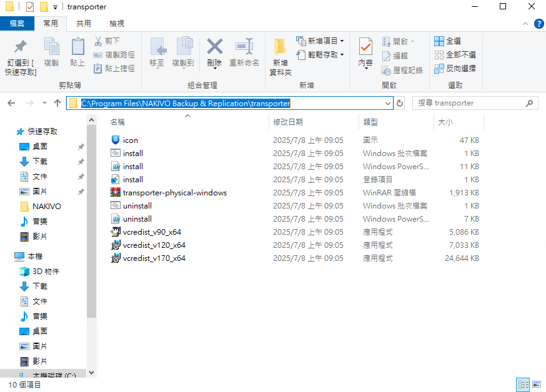
Task: Open Explorer help question mark
Action: tap(539, 24)
